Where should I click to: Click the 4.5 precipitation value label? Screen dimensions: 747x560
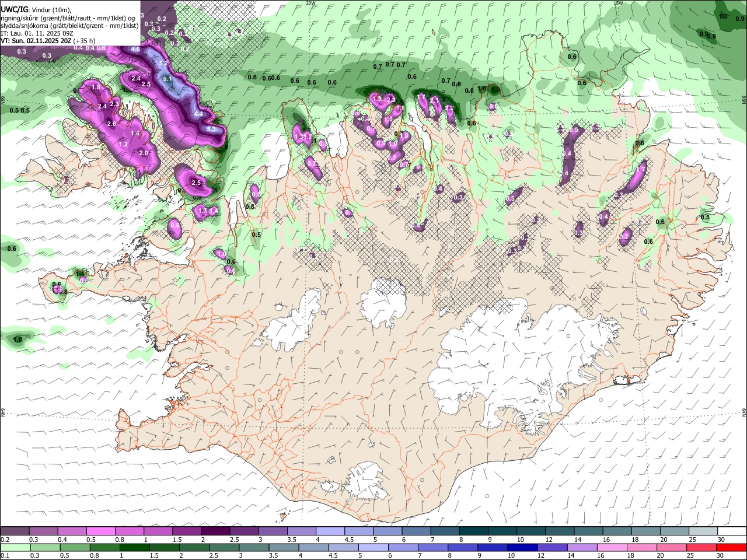[x=135, y=49]
